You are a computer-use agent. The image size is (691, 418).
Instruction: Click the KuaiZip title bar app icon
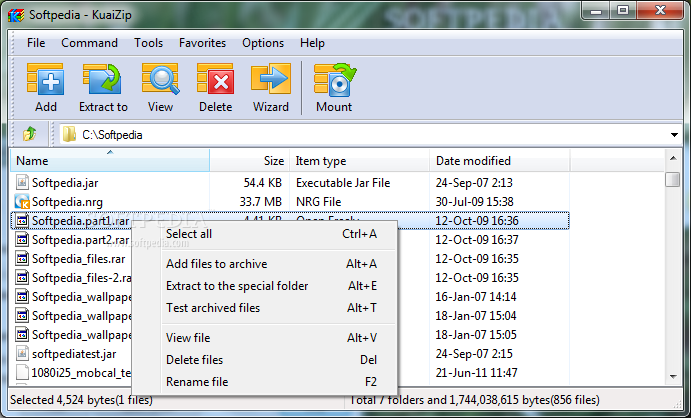pos(15,15)
